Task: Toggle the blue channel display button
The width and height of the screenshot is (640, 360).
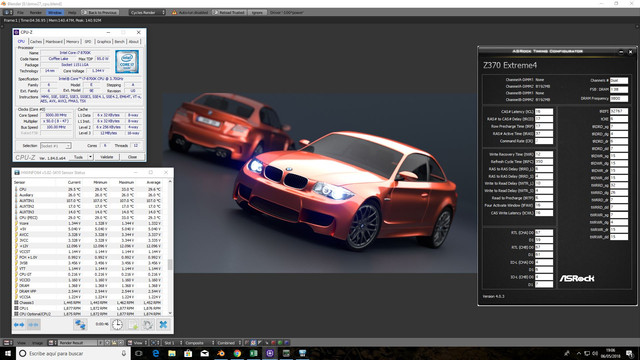Action: pyautogui.click(x=287, y=343)
